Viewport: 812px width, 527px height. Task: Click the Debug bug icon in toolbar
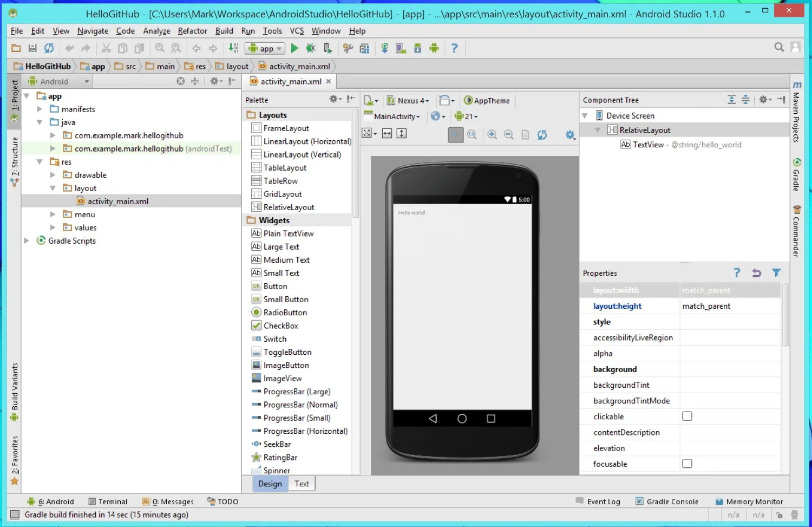click(311, 48)
